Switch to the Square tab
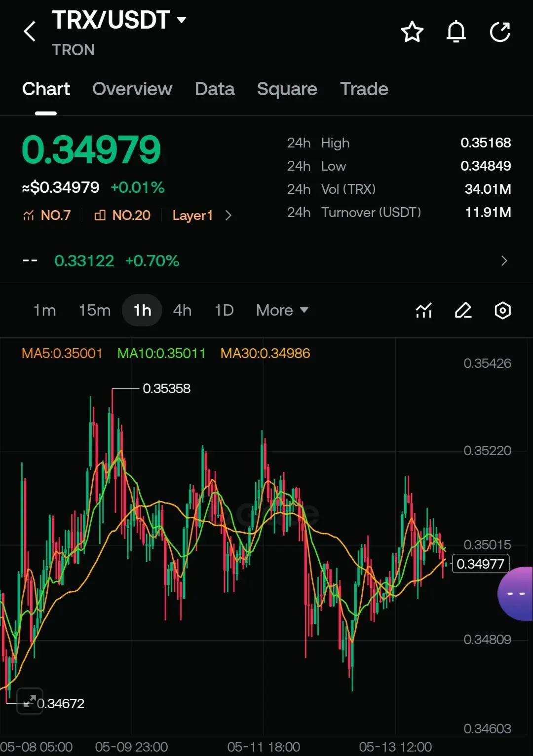533x756 pixels. coord(287,89)
